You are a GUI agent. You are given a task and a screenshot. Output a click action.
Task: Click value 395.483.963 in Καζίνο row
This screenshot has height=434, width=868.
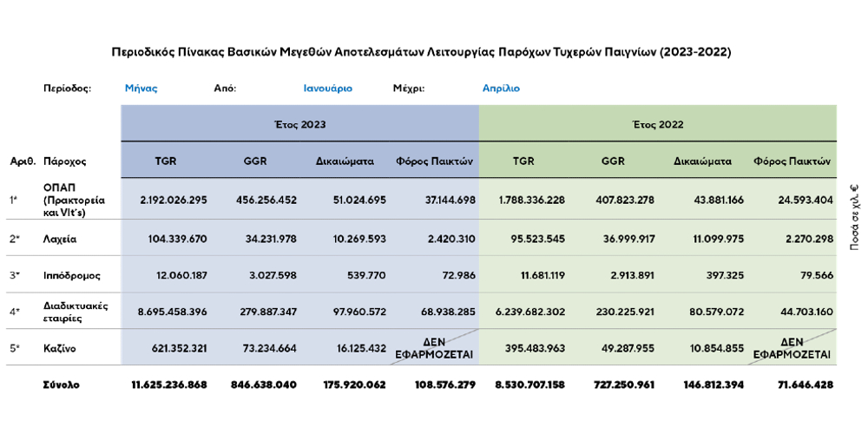pos(536,349)
